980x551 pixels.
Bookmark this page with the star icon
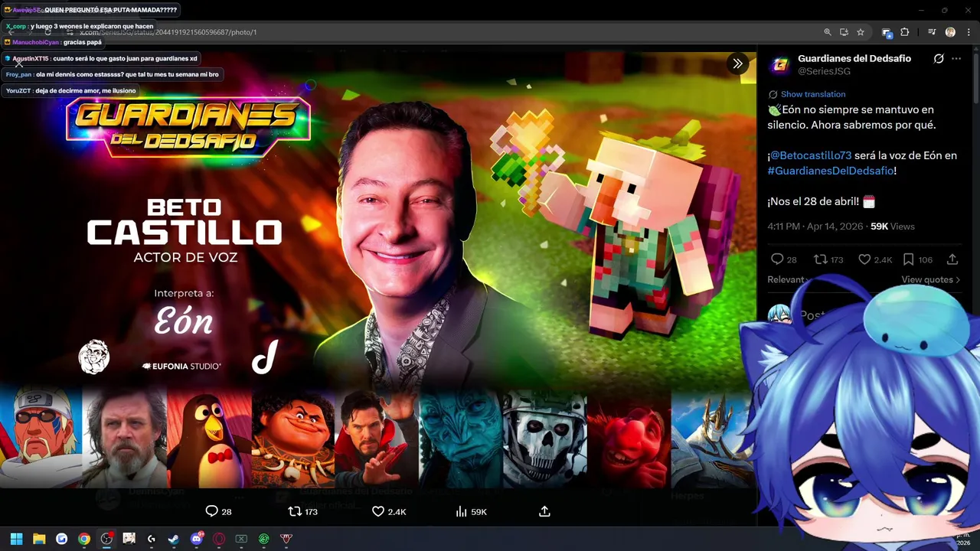click(861, 32)
